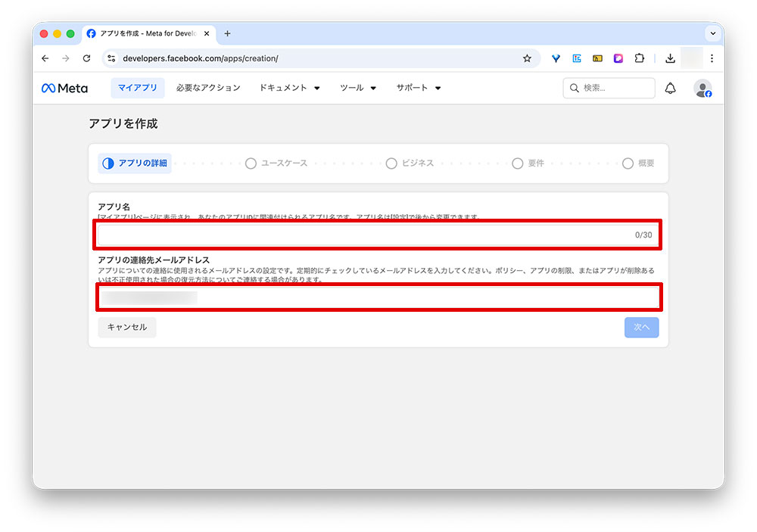Select the ユースケース step circle
This screenshot has height=532, width=757.
[250, 163]
